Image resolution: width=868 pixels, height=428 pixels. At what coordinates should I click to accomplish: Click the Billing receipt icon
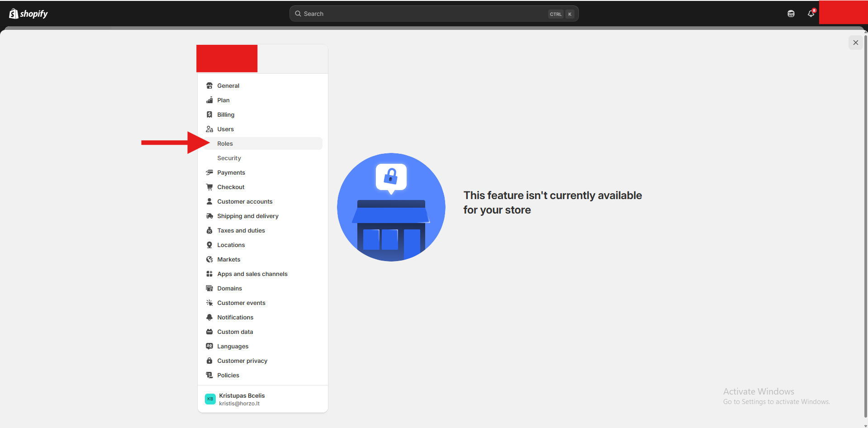[209, 114]
